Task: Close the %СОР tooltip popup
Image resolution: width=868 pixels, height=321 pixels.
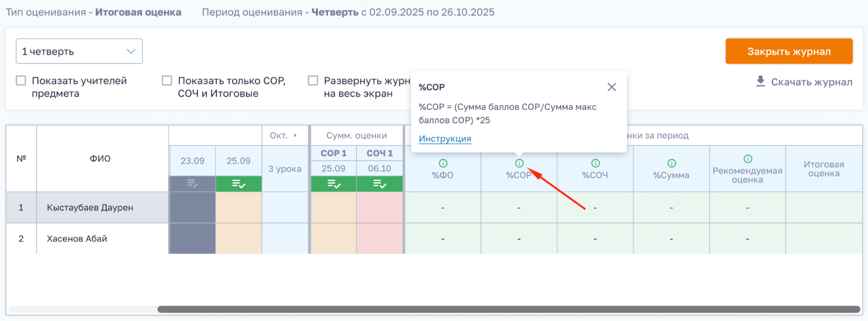Action: click(611, 87)
